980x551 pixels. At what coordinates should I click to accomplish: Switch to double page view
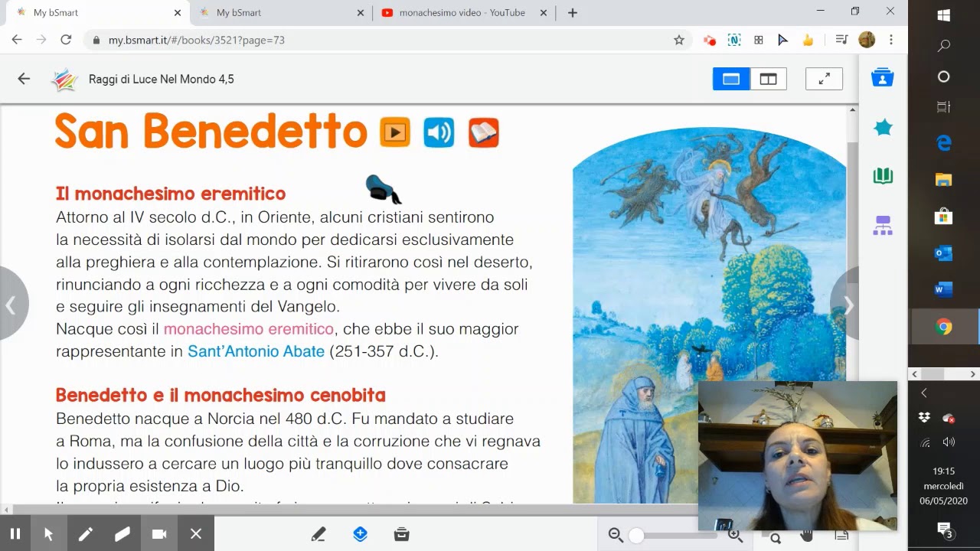(768, 79)
